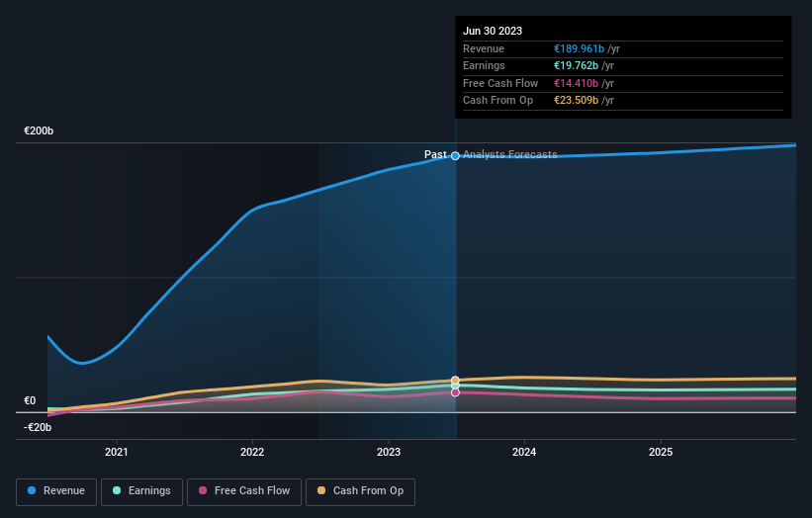Toggle the Earnings series legend button
The width and height of the screenshot is (812, 518).
pyautogui.click(x=141, y=491)
